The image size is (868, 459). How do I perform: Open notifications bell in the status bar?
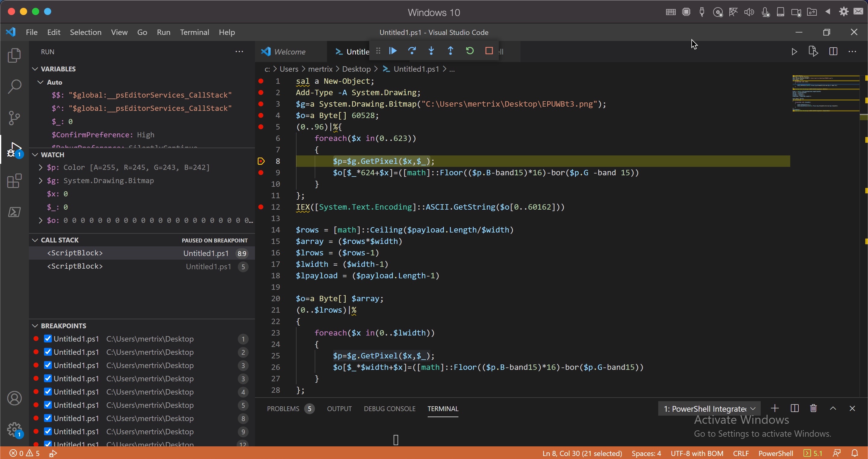click(855, 453)
